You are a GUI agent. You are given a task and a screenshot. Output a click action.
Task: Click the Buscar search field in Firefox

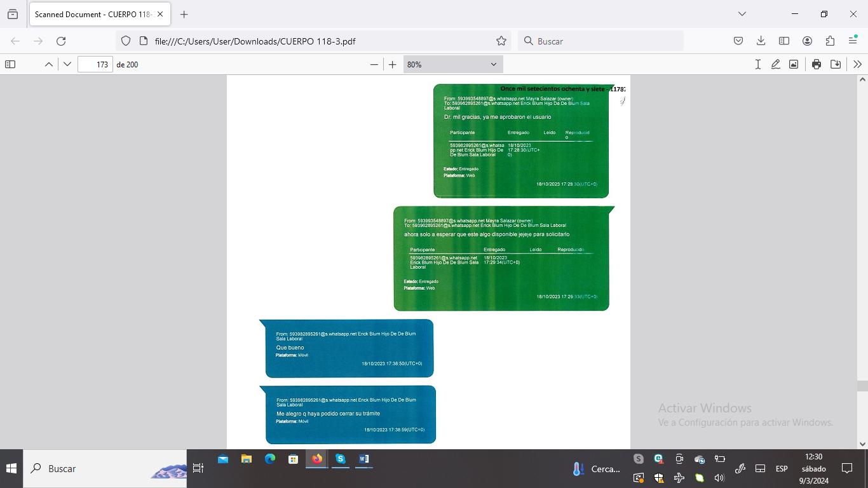[x=600, y=41]
